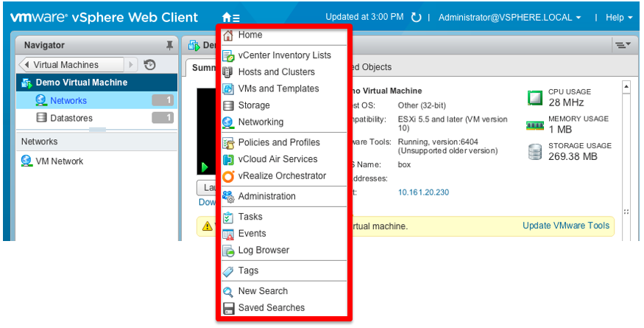644x328 pixels.
Task: Click the VM Network globe icon
Action: coord(26,161)
